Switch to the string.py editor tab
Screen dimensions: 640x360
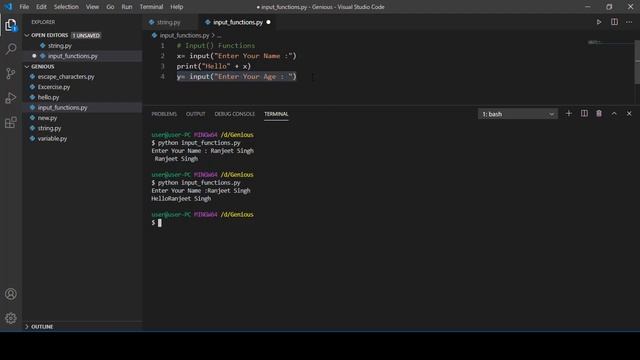coord(169,22)
